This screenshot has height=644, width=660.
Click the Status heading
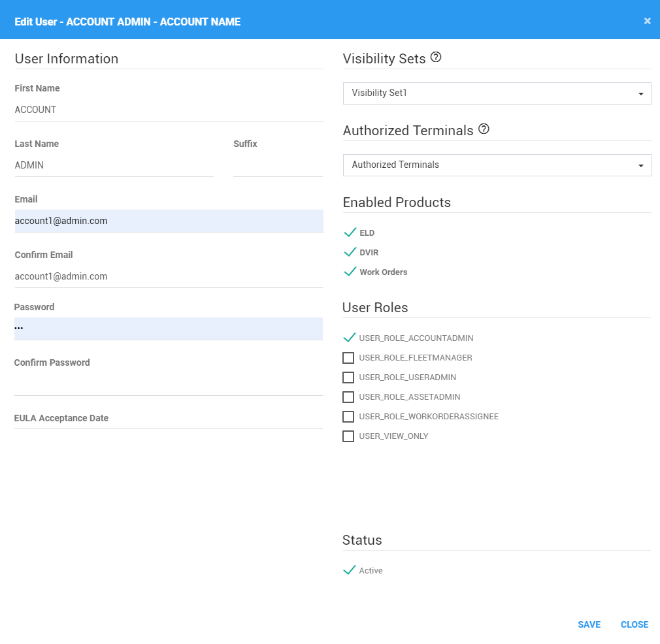click(362, 540)
